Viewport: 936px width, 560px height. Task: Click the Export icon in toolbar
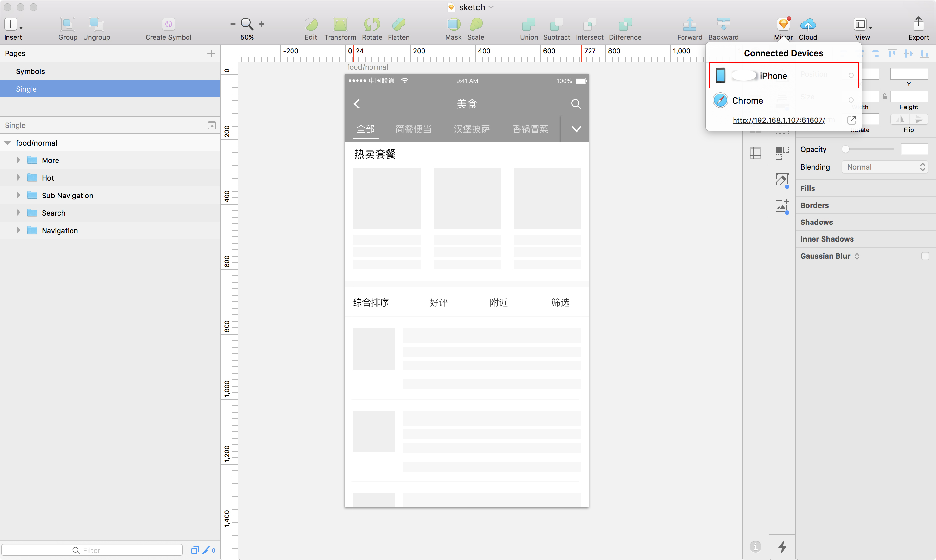[918, 24]
